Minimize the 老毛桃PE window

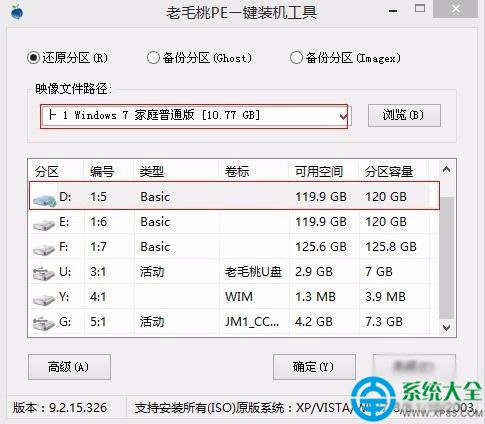click(x=393, y=11)
